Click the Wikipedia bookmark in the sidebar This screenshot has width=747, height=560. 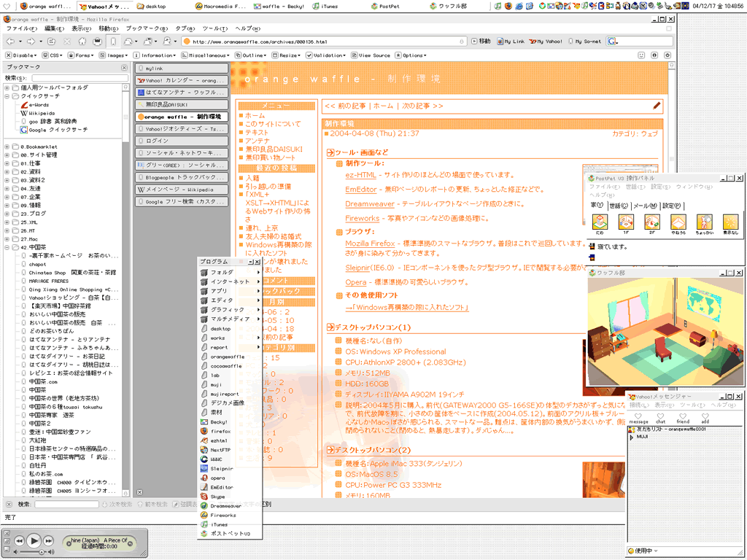41,114
